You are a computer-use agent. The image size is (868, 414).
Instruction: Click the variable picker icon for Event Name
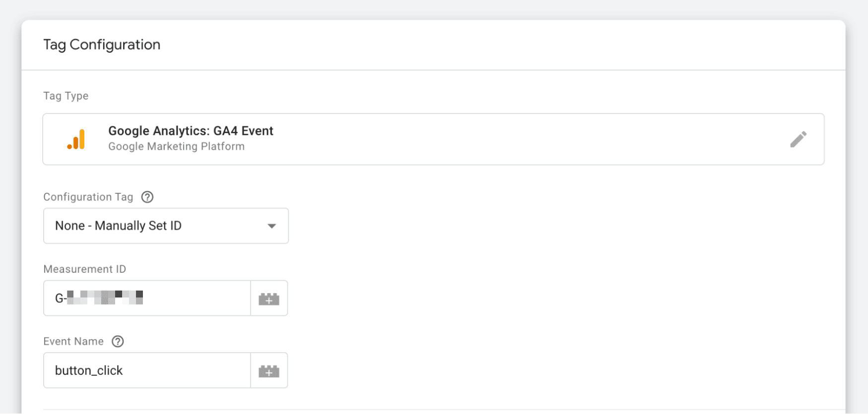tap(268, 370)
